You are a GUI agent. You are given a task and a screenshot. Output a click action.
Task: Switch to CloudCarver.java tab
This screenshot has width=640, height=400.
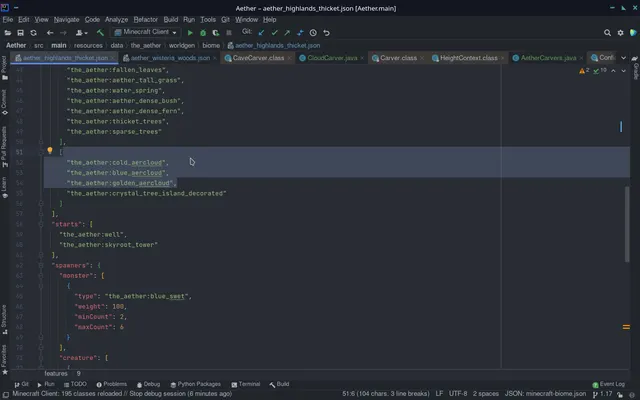tap(332, 58)
